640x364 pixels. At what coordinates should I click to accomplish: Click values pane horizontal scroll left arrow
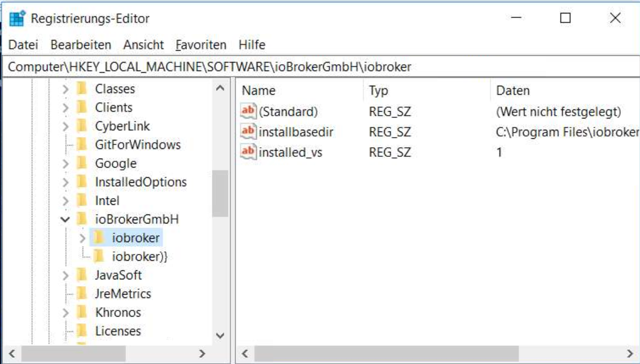coord(245,353)
